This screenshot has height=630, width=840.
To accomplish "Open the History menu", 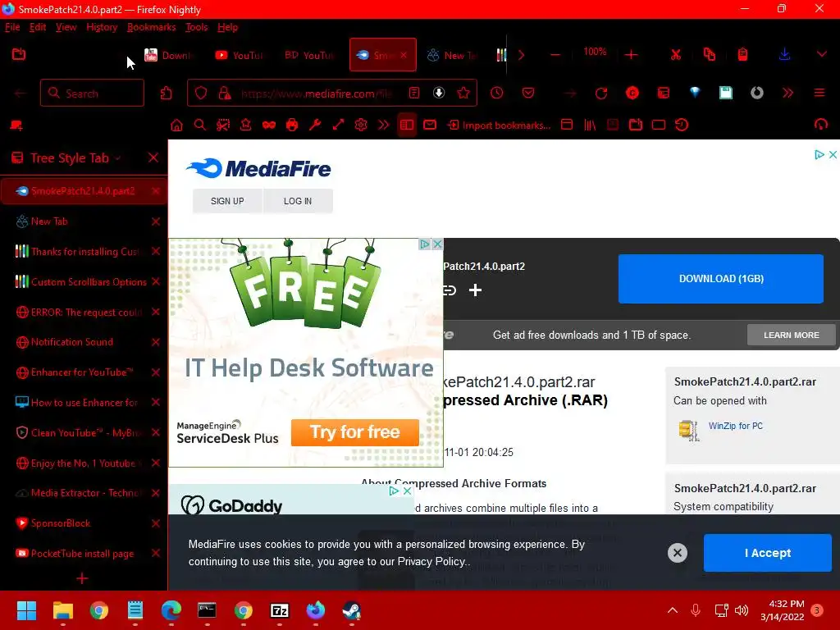I will pos(102,27).
